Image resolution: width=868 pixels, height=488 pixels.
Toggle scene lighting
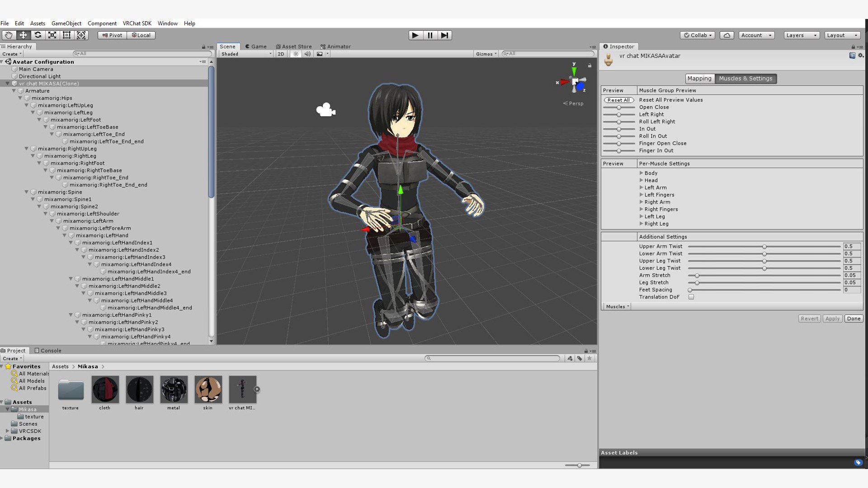coord(296,54)
